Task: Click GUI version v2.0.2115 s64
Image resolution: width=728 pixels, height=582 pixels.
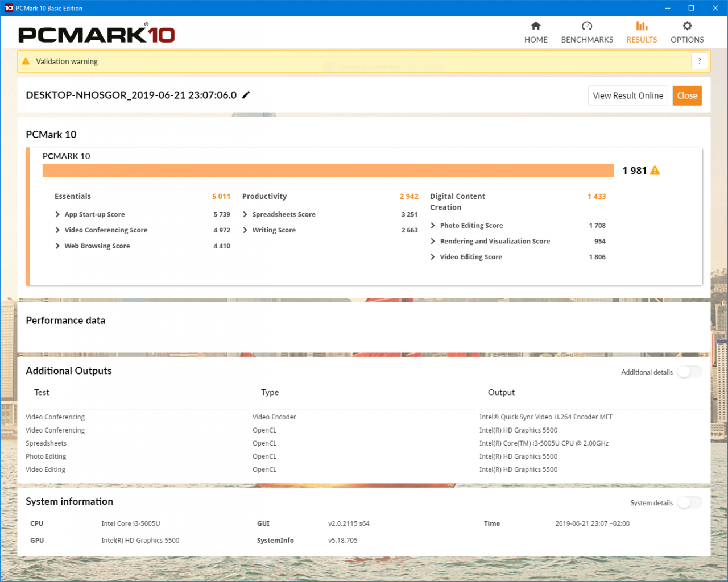Action: pos(349,523)
